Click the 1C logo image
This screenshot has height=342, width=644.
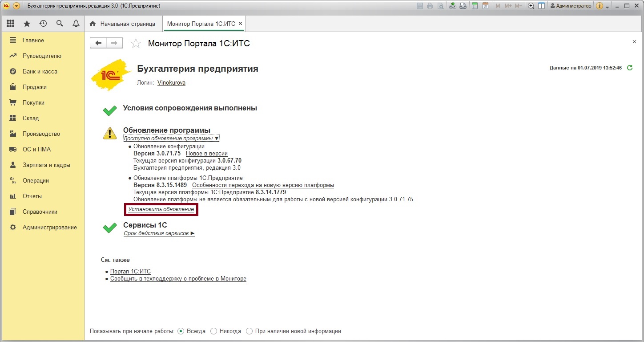click(x=111, y=75)
